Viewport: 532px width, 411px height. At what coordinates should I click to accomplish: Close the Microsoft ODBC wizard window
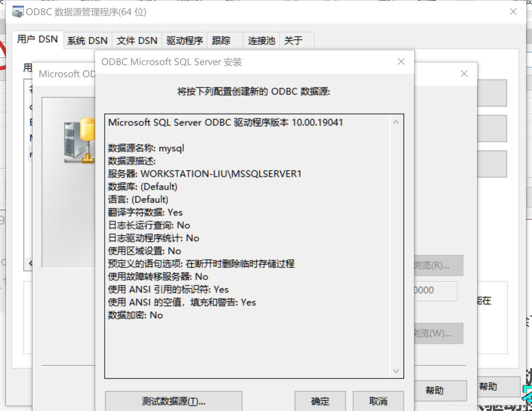[x=464, y=74]
